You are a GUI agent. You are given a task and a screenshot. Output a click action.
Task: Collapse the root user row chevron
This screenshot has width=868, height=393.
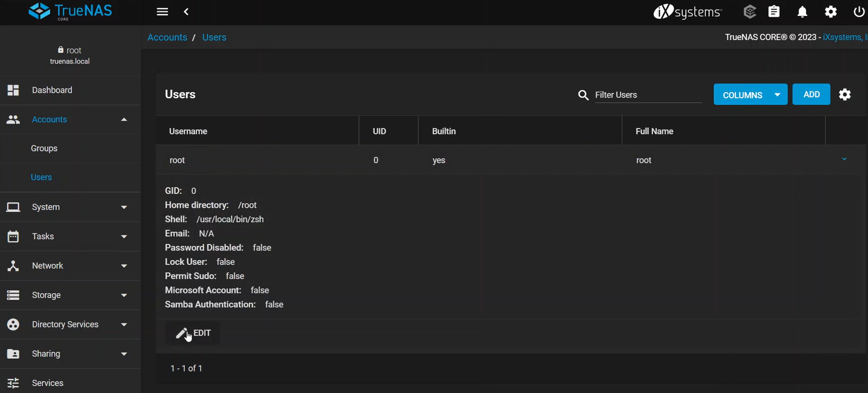844,159
